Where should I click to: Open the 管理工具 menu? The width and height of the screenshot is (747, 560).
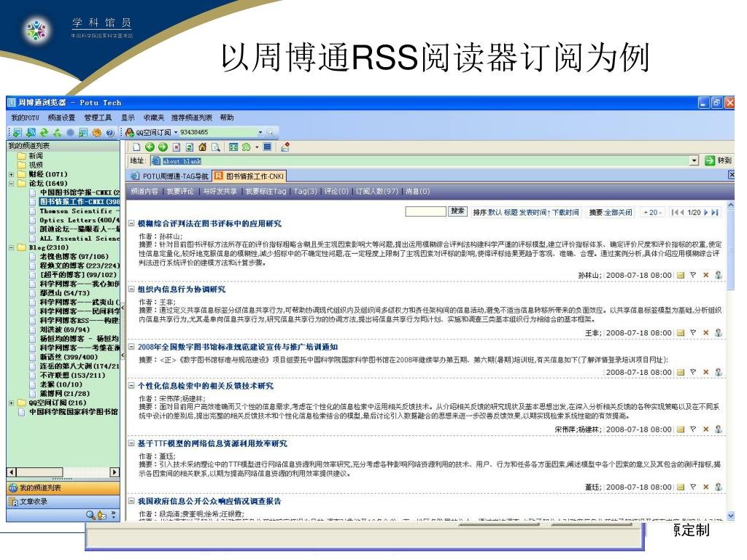pyautogui.click(x=98, y=117)
